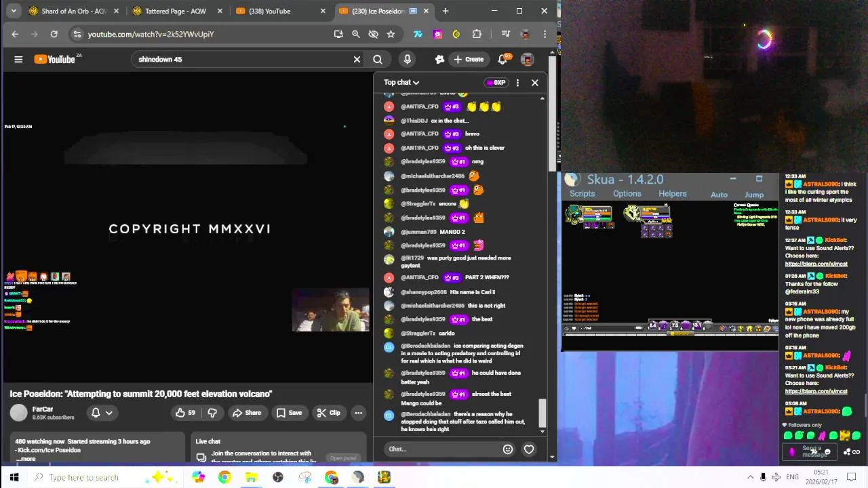Image resolution: width=868 pixels, height=488 pixels.
Task: Expand the Top chat dropdown
Action: point(401,82)
